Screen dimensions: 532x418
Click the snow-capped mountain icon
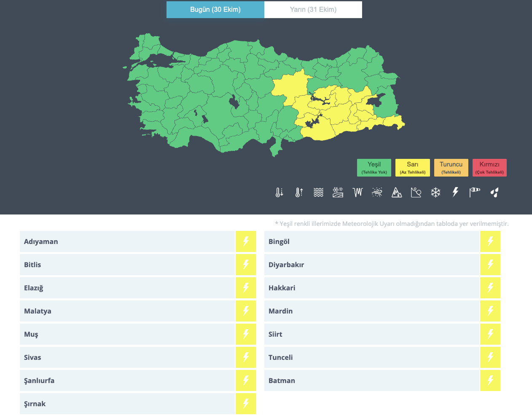(x=397, y=193)
